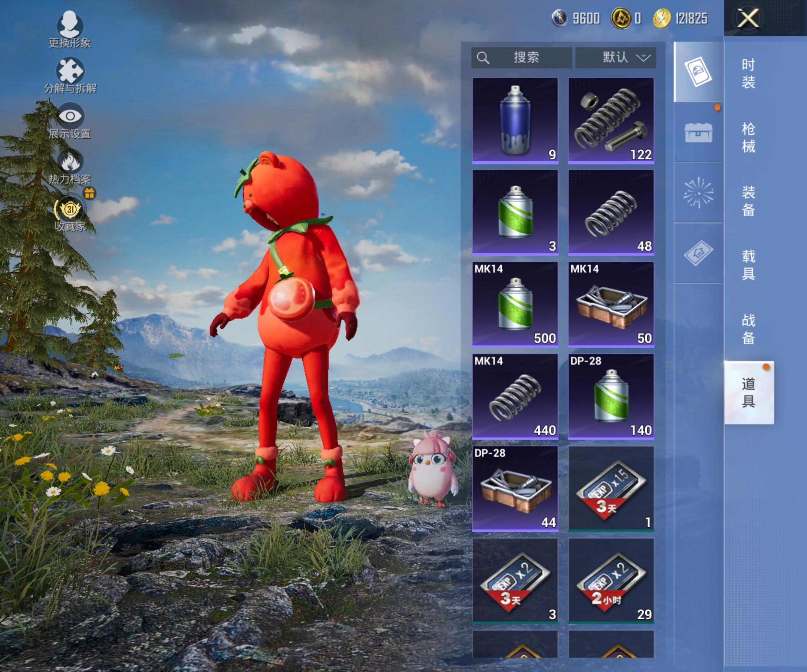Open 收藏家 collector badge icon
The height and width of the screenshot is (672, 807).
(70, 210)
